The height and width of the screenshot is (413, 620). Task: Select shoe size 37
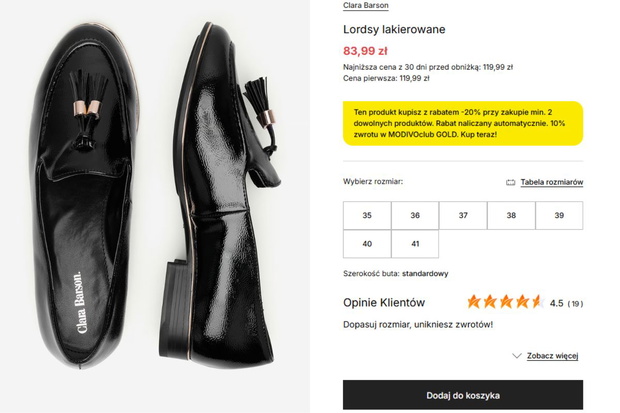coord(463,216)
